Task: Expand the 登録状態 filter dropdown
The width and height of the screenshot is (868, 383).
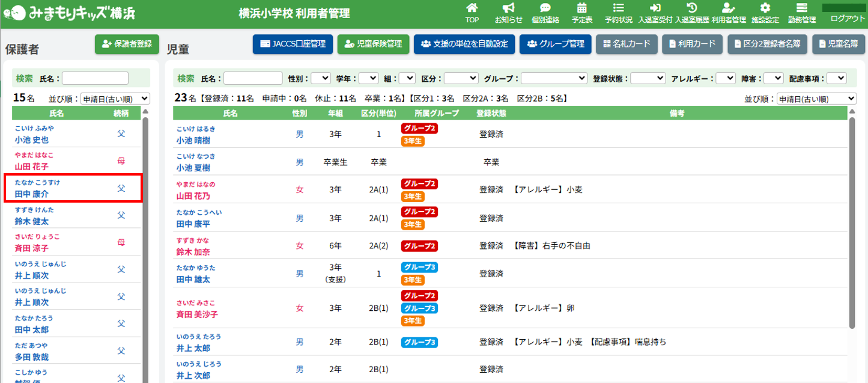Action: (x=648, y=78)
